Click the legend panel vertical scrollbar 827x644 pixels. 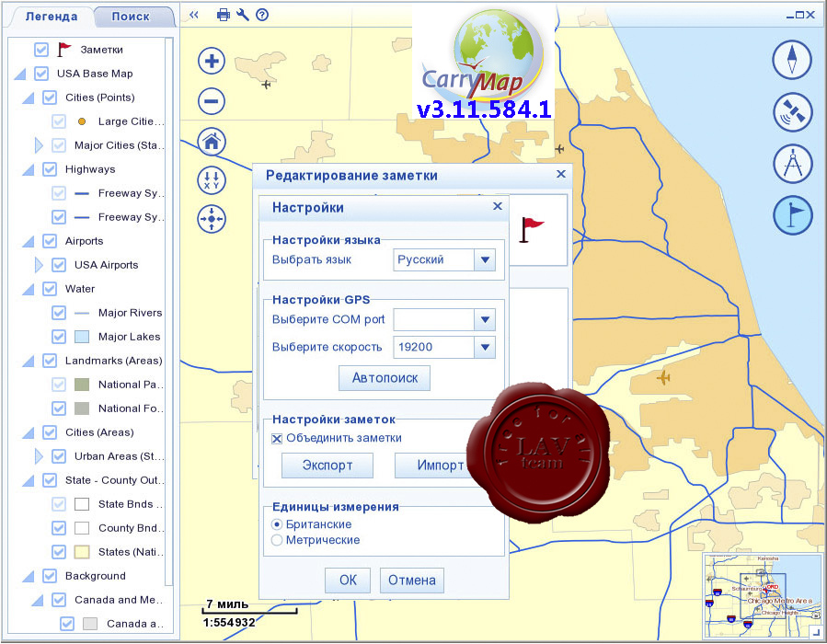click(169, 311)
